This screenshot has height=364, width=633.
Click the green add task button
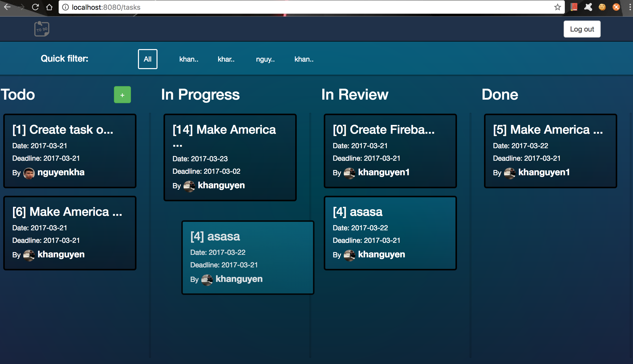[x=122, y=95]
